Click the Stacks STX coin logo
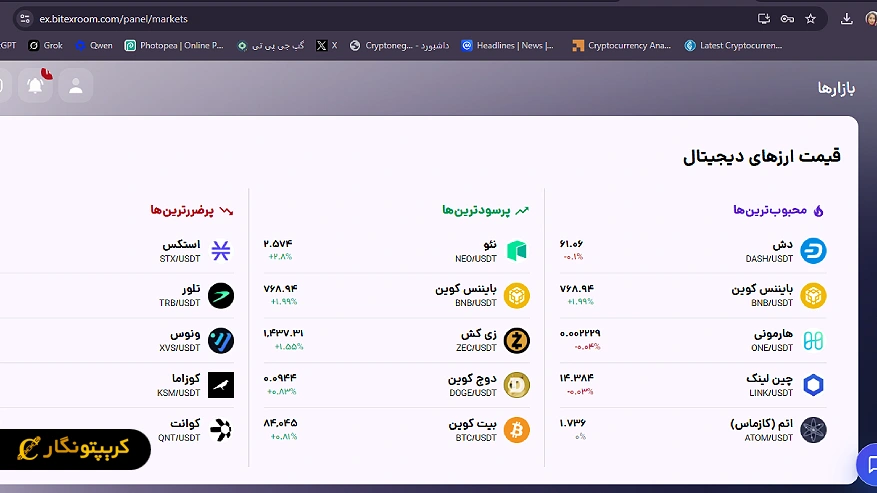The image size is (877, 493). (221, 251)
